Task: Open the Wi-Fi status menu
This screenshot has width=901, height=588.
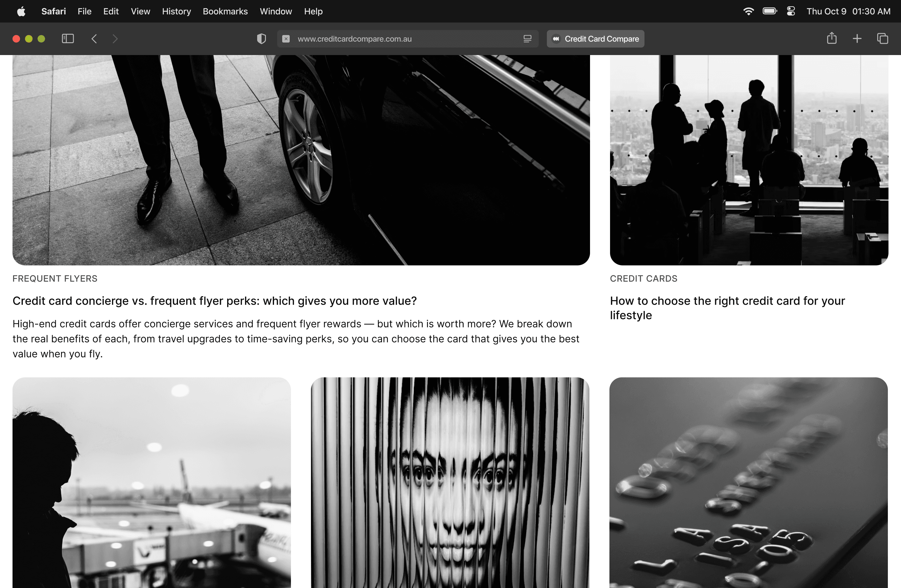Action: (748, 11)
